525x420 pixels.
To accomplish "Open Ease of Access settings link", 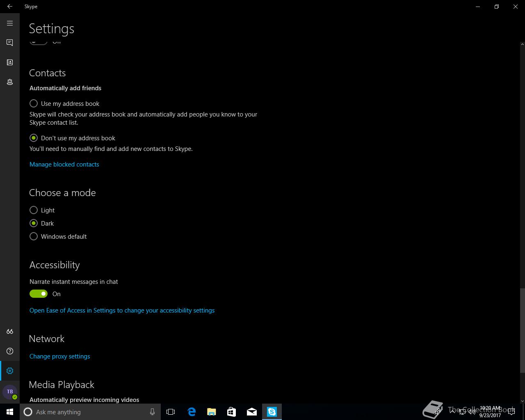I will [122, 310].
